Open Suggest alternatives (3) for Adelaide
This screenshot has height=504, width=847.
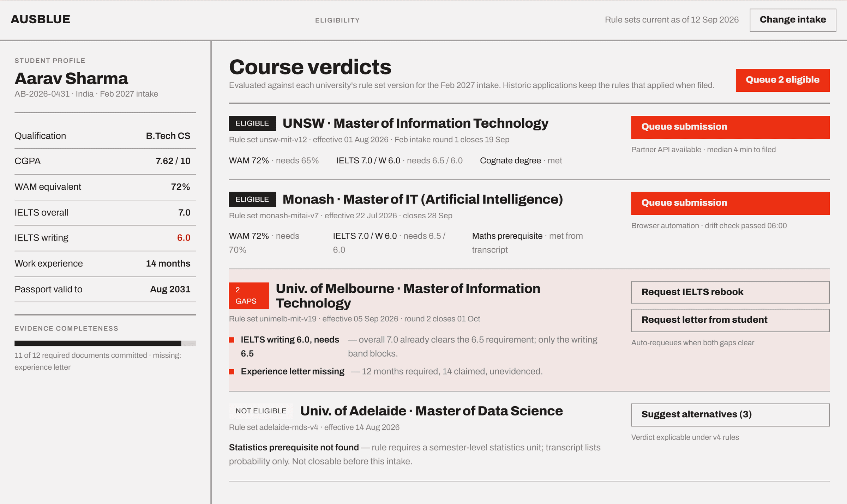pyautogui.click(x=730, y=415)
